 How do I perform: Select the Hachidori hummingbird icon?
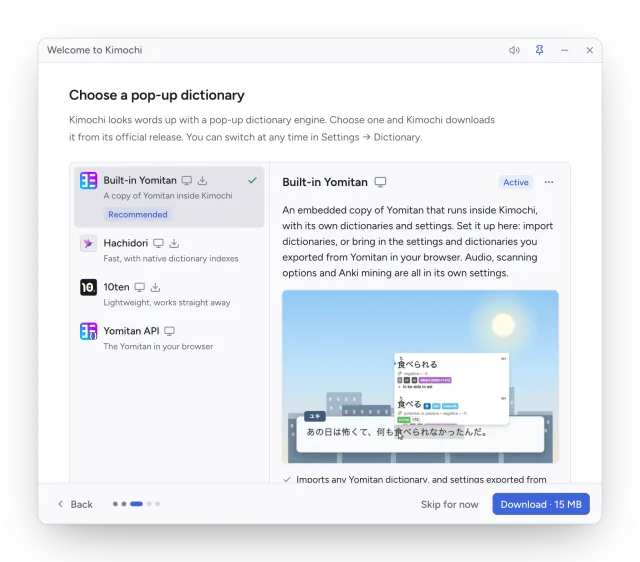(88, 243)
